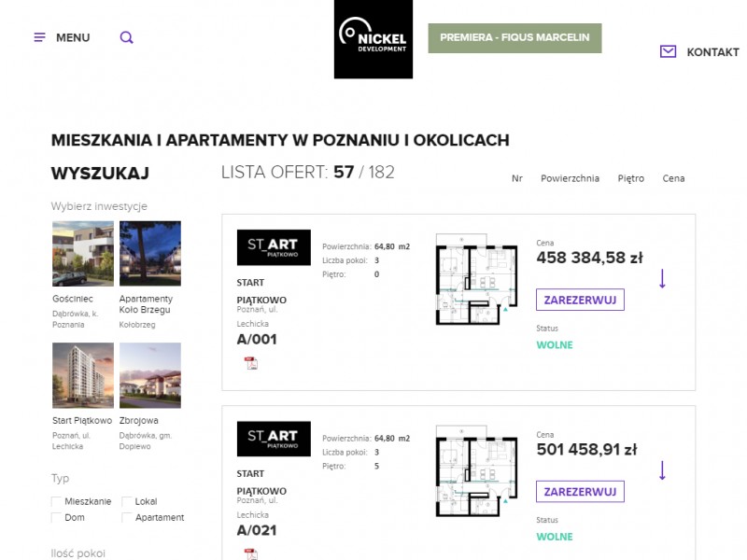Download PDF for apartment A/021

251,554
